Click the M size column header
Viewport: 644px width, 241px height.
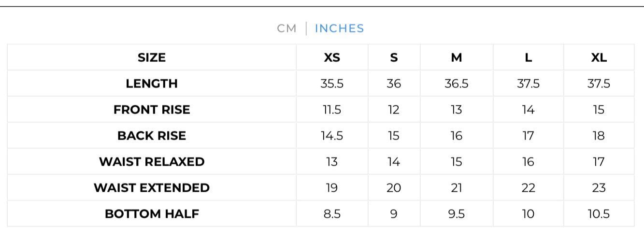pos(457,57)
